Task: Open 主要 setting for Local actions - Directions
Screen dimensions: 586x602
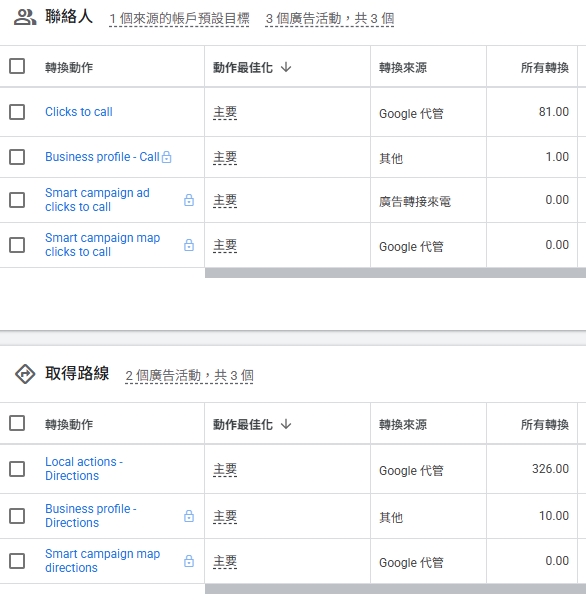Action: [x=225, y=470]
